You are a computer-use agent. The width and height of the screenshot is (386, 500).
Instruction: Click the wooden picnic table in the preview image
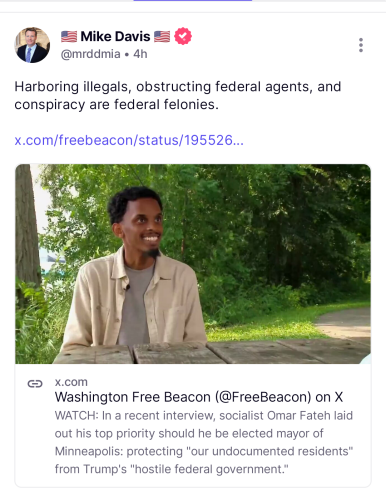coord(213,353)
